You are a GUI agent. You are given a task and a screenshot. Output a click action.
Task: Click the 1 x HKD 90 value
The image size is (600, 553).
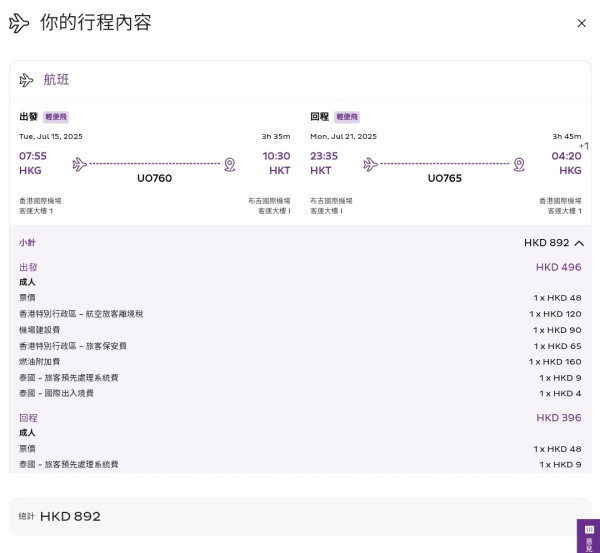[557, 330]
